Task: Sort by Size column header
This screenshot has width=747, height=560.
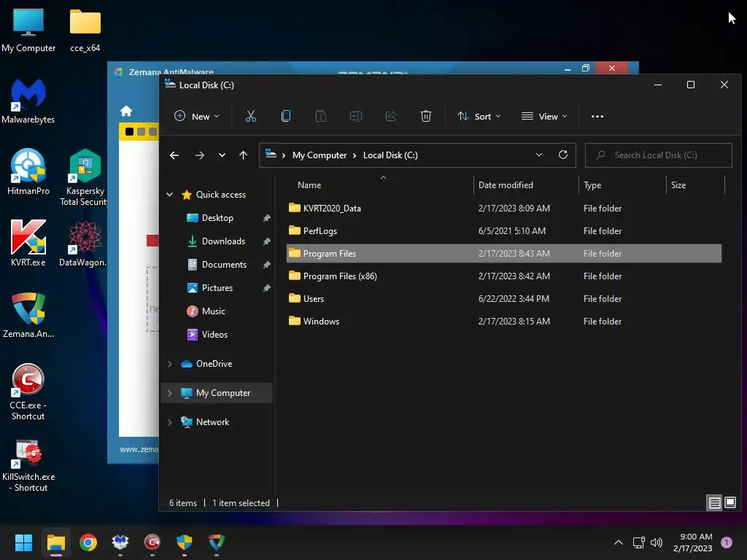Action: pyautogui.click(x=678, y=185)
